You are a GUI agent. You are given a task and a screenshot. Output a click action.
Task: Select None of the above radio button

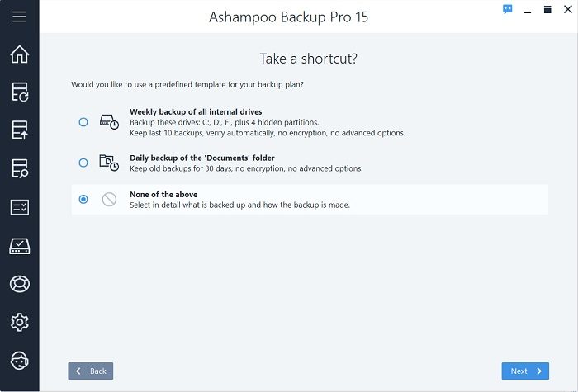tap(83, 200)
